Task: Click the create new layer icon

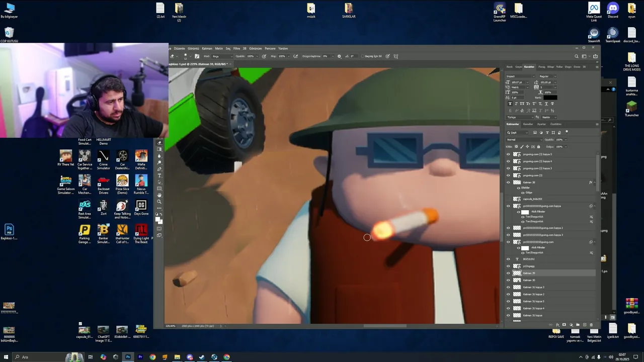Action: [x=585, y=325]
